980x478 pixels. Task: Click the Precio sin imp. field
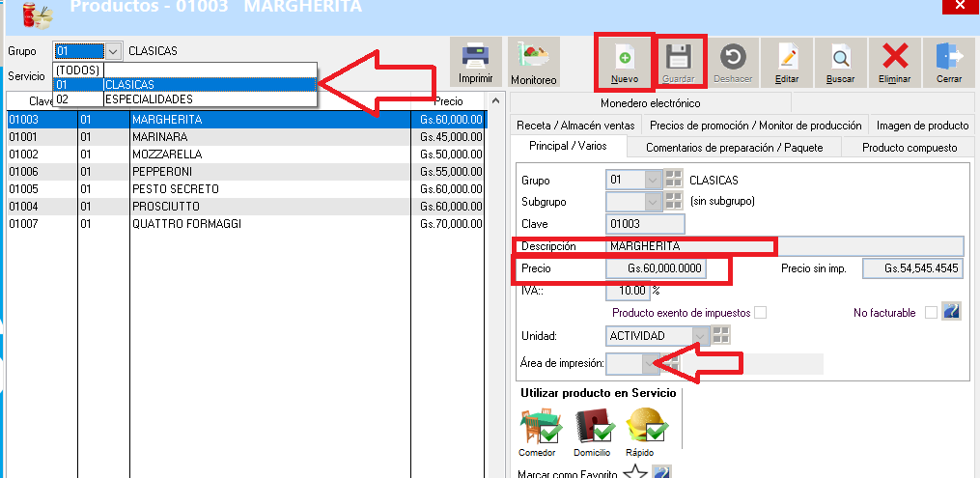coord(912,268)
